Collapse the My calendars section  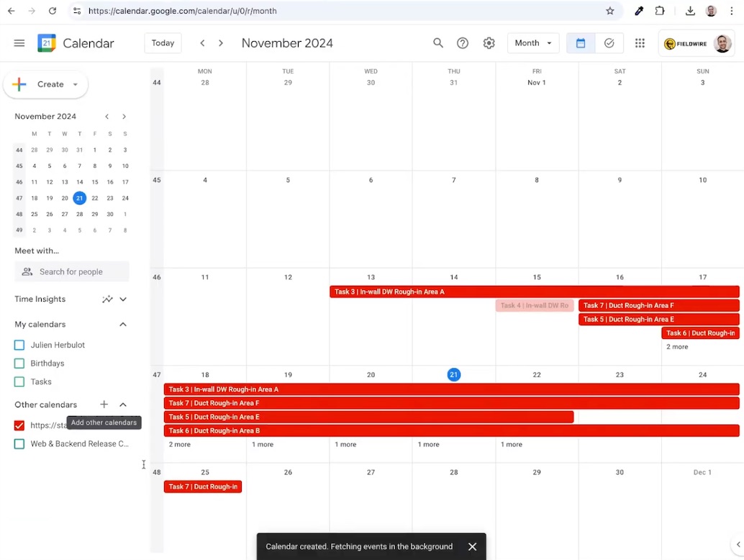(x=123, y=325)
